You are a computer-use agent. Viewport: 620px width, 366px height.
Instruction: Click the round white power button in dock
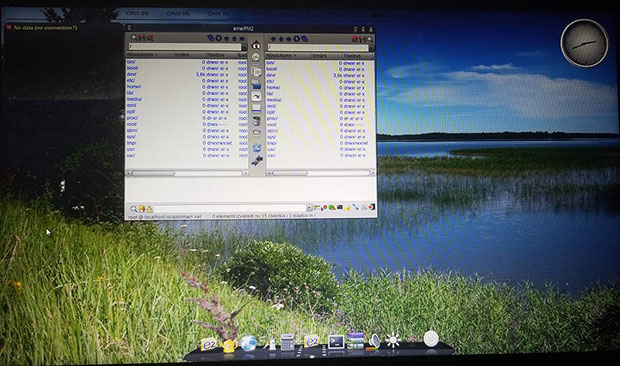pyautogui.click(x=431, y=339)
